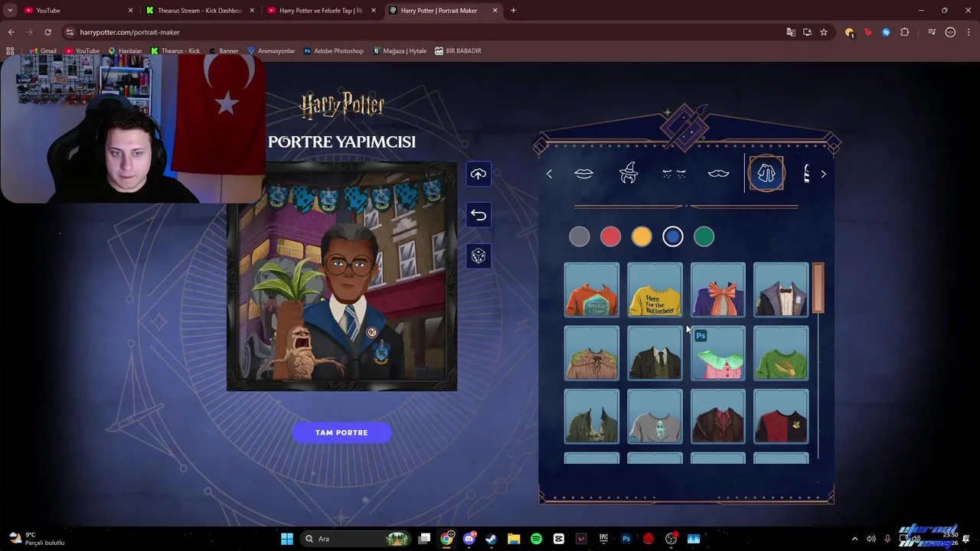Upload the portrait using the cloud upload icon
Viewport: 980px width, 551px height.
479,174
